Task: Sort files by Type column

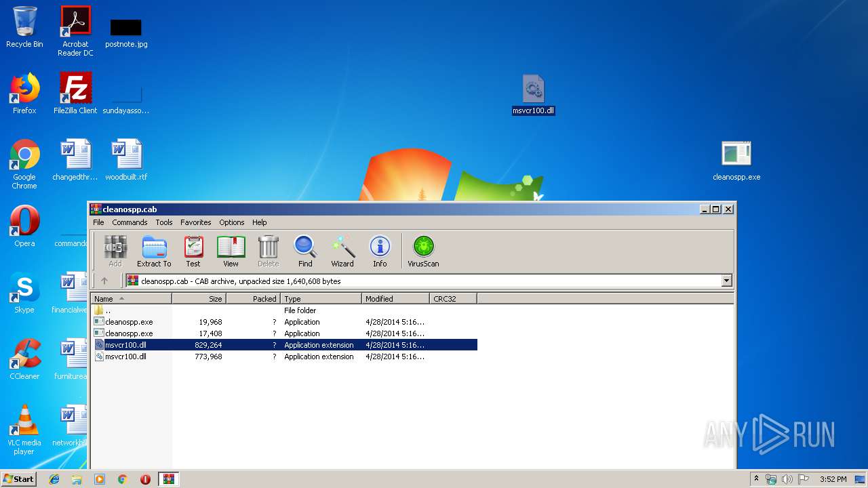Action: pos(321,299)
